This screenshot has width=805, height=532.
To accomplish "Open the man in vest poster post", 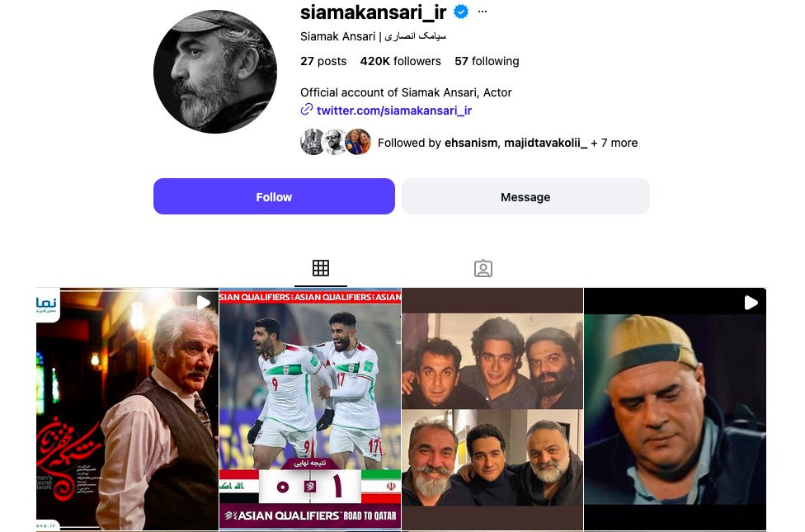I will [127, 409].
